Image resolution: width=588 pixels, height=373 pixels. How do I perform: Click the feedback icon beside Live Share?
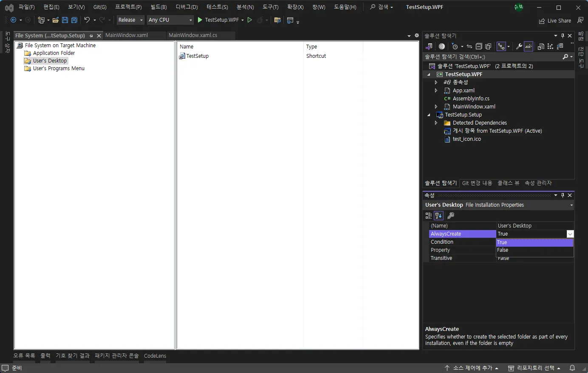click(580, 20)
